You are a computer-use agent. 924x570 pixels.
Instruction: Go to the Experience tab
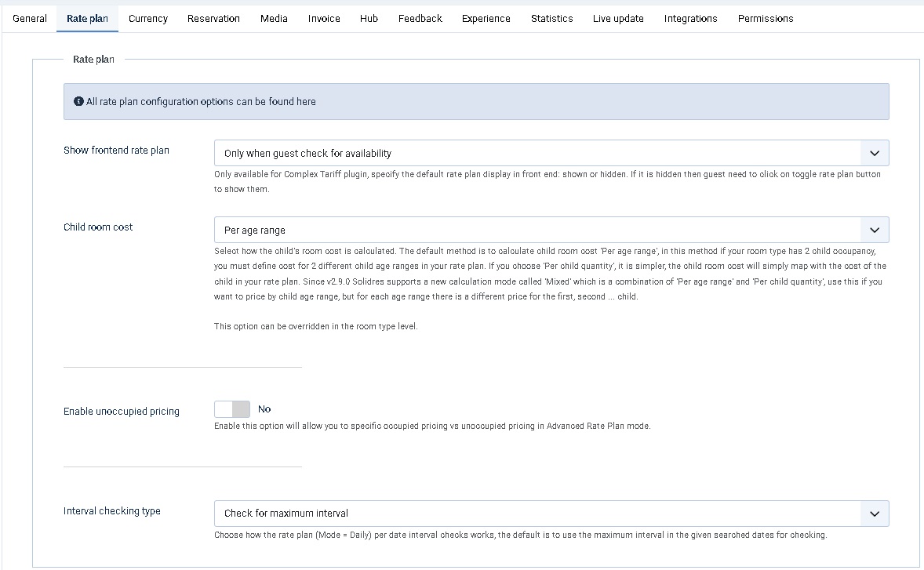click(x=486, y=18)
